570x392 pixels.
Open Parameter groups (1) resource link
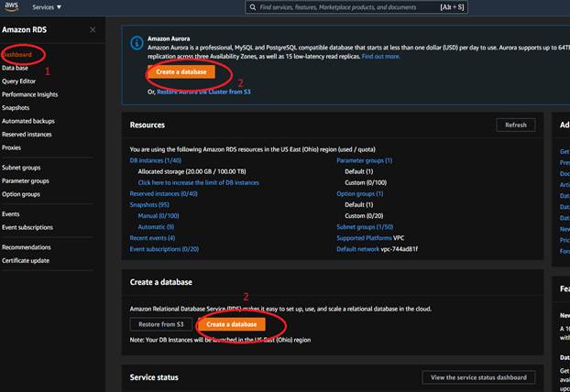tap(364, 160)
